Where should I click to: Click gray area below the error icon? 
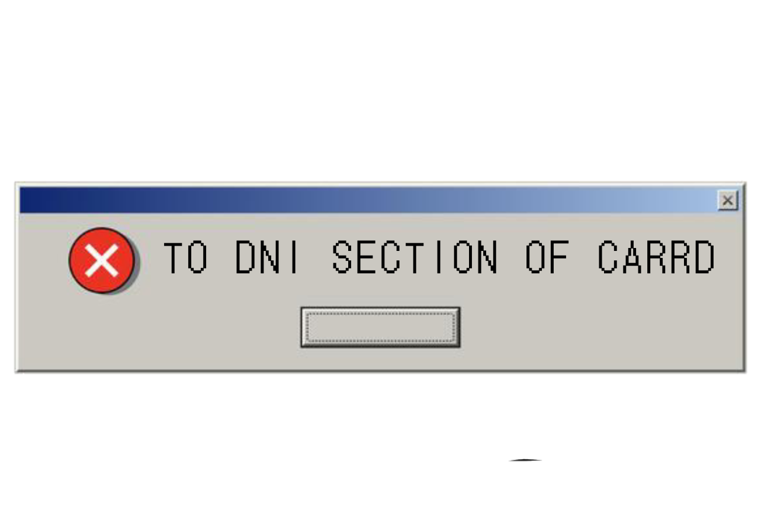[x=101, y=328]
